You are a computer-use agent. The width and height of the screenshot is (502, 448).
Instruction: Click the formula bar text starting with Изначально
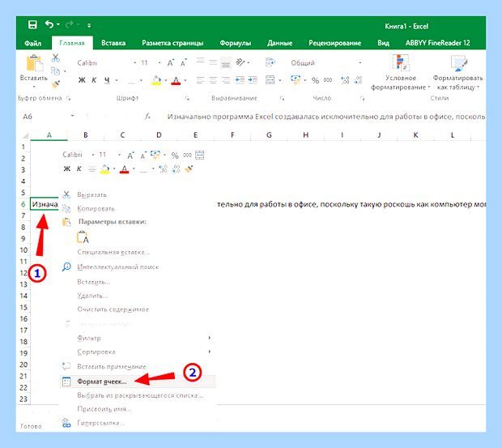pos(326,117)
